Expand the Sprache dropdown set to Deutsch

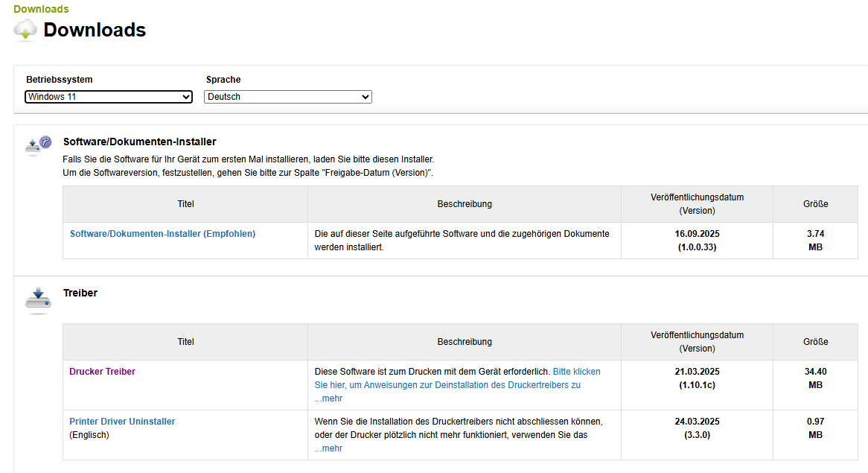[x=287, y=97]
